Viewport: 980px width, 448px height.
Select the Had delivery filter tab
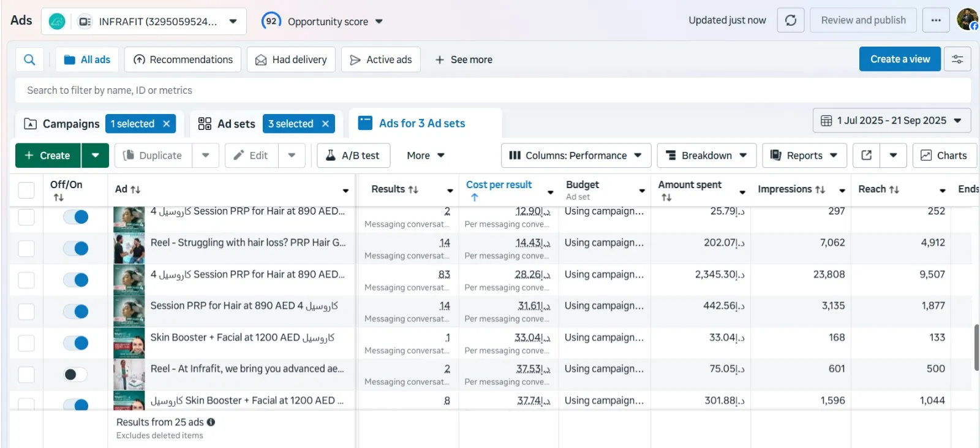click(291, 59)
